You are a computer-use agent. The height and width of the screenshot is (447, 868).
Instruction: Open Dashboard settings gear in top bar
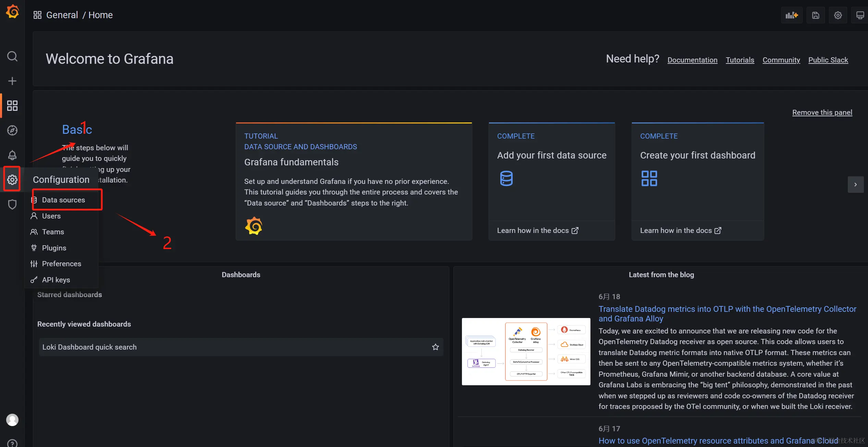(x=838, y=15)
